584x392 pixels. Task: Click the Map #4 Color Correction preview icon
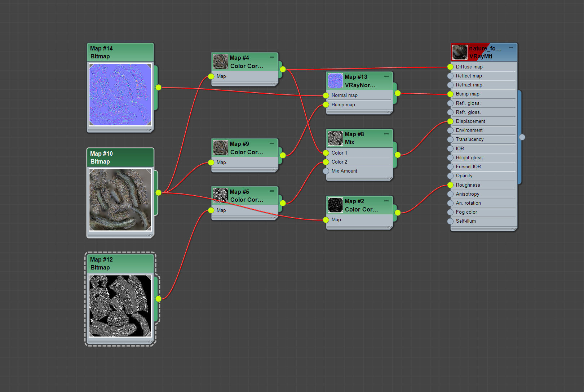(x=220, y=62)
